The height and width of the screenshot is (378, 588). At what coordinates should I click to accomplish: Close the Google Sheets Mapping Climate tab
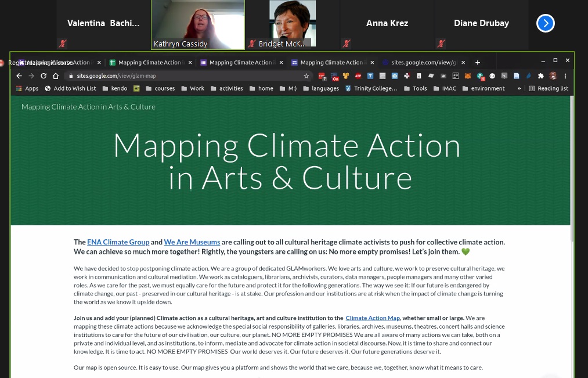point(190,63)
